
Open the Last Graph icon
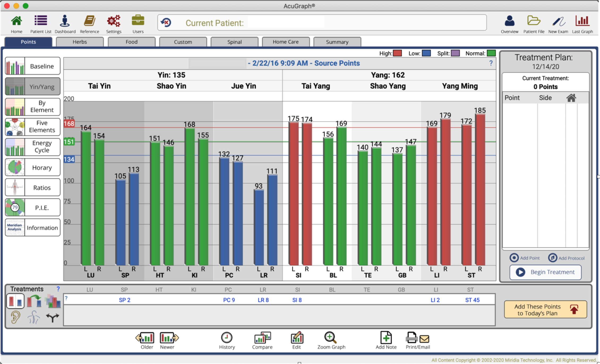[582, 21]
